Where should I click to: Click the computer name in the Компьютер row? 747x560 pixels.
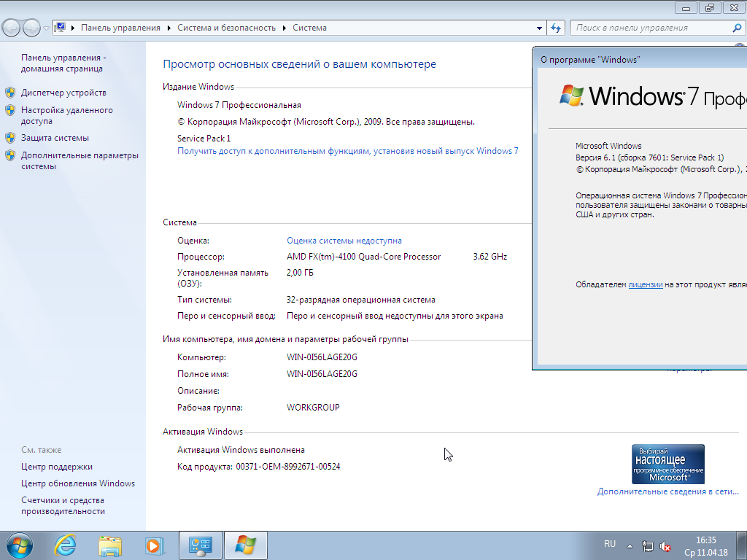point(322,357)
